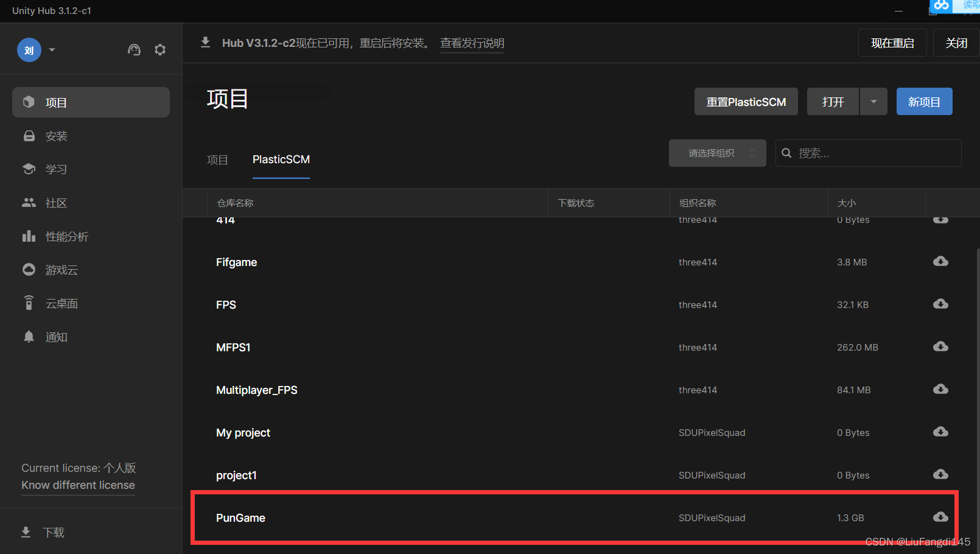Switch to the PlasticSCM tab
Viewport: 980px width, 554px height.
pyautogui.click(x=281, y=160)
